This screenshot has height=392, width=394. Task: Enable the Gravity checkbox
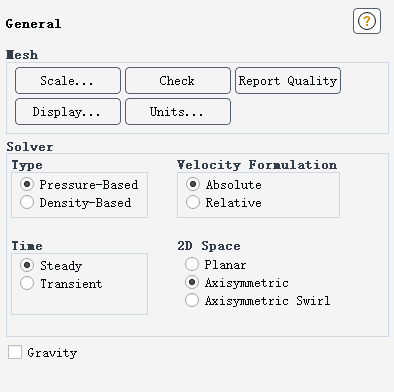coord(15,352)
